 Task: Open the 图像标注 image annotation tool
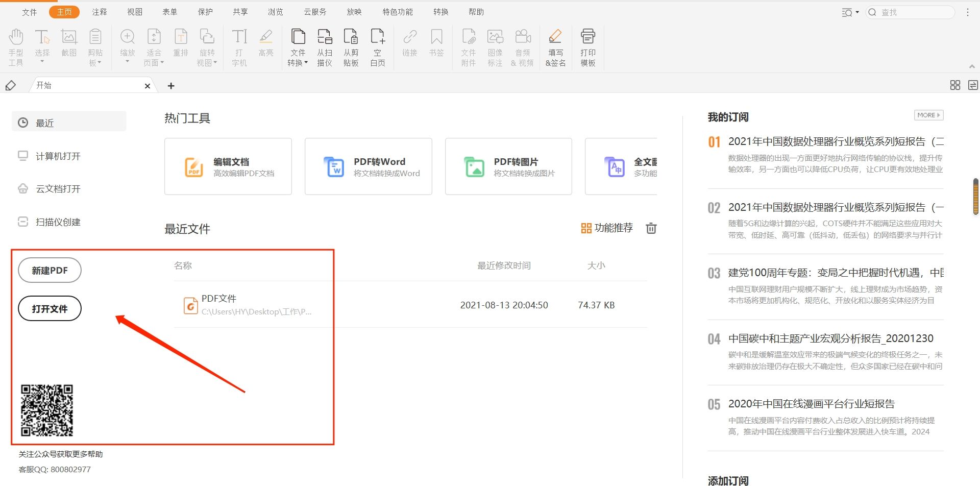coord(495,46)
